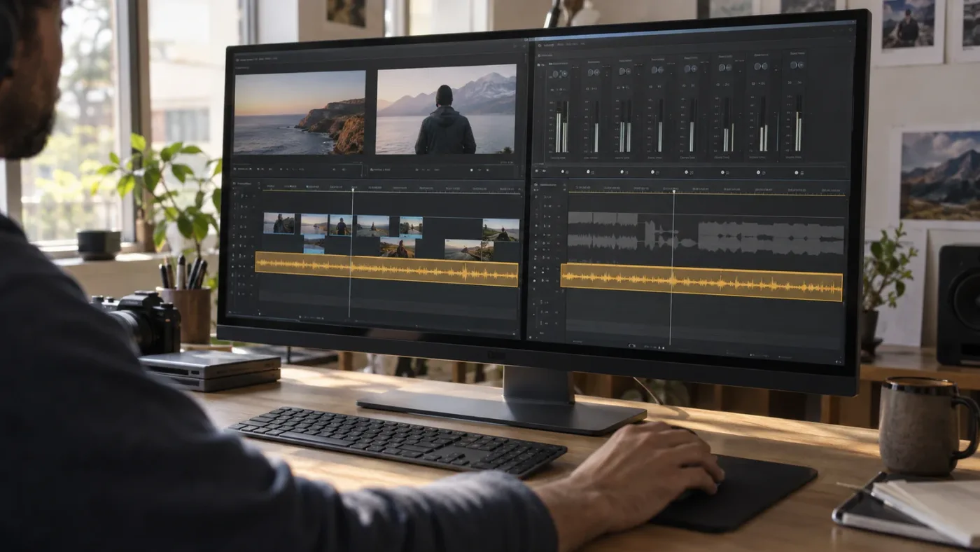The width and height of the screenshot is (980, 552).
Task: Click the pan knobs atop the sixth mixer channel
Action: coord(725,67)
